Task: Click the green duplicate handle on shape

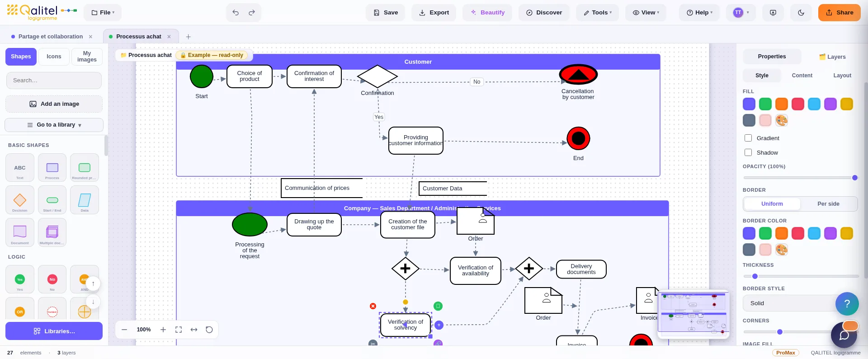Action: [438, 306]
